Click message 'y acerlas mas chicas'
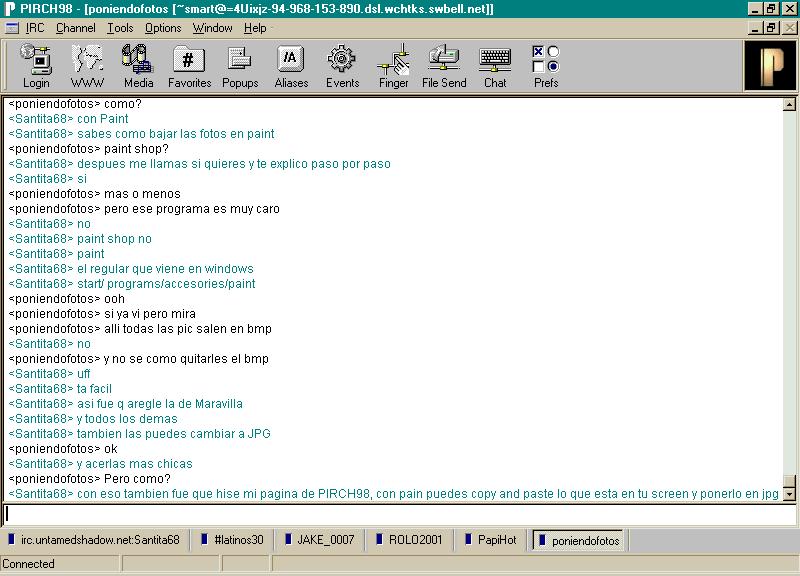Viewport: 800px width, 576px height. [135, 464]
